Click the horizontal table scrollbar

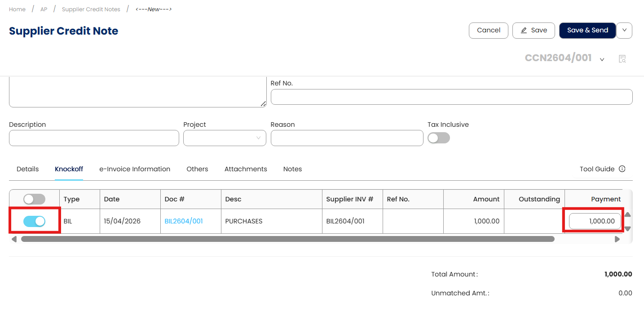[287, 239]
